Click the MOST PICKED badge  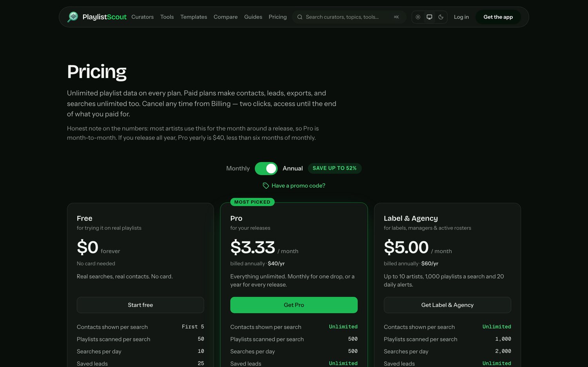252,202
